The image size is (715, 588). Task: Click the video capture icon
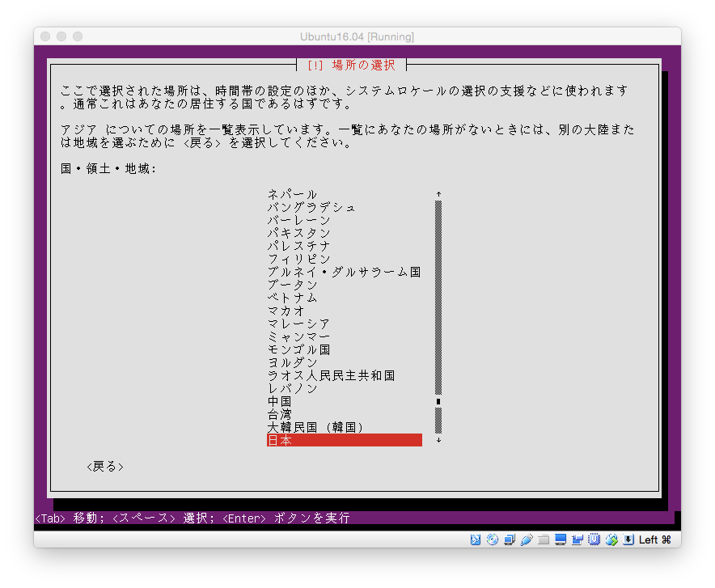pos(577,539)
